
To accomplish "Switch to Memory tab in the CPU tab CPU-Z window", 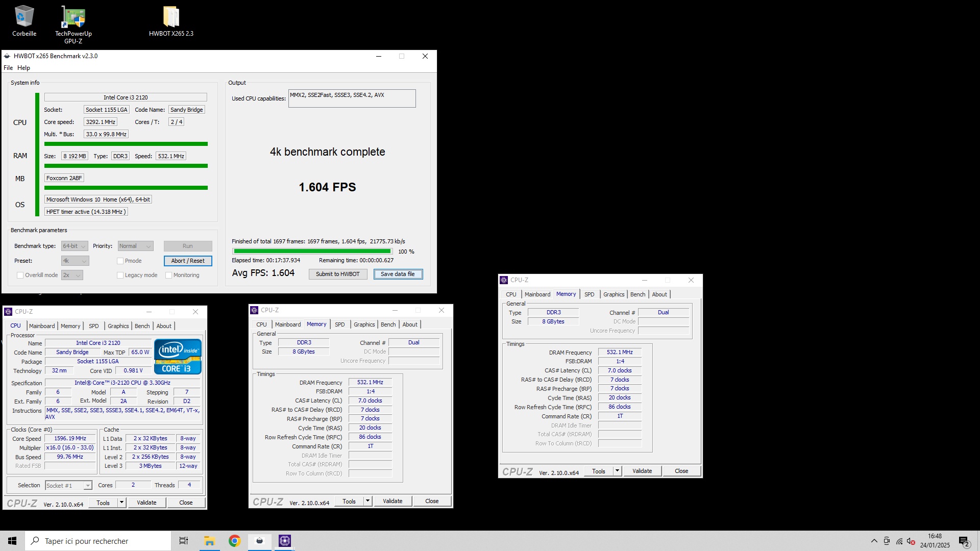I will pyautogui.click(x=70, y=326).
